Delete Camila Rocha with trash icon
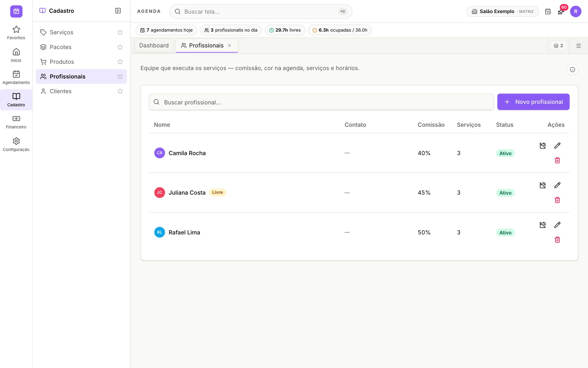The width and height of the screenshot is (588, 368). [557, 160]
